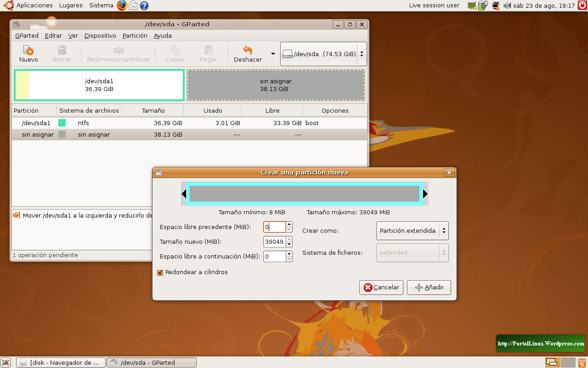The width and height of the screenshot is (588, 368).
Task: Decrease Espacio libre precedente value
Action: coord(289,230)
